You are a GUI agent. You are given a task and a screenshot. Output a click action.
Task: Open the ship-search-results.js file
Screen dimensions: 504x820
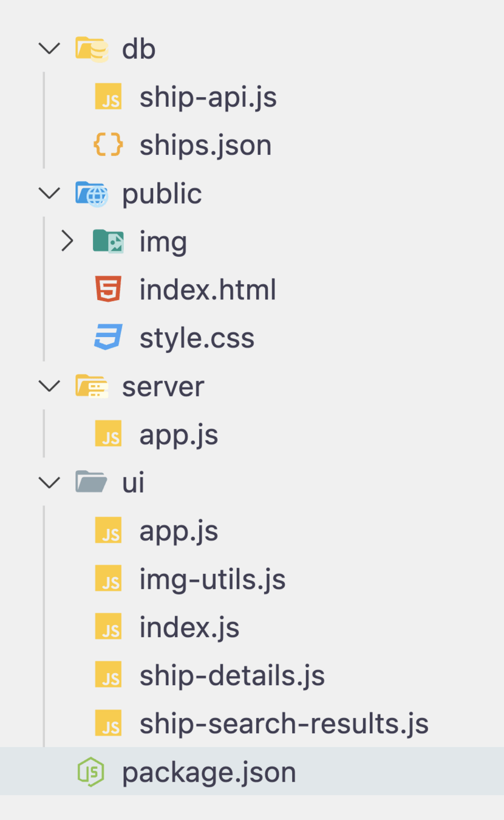point(284,724)
